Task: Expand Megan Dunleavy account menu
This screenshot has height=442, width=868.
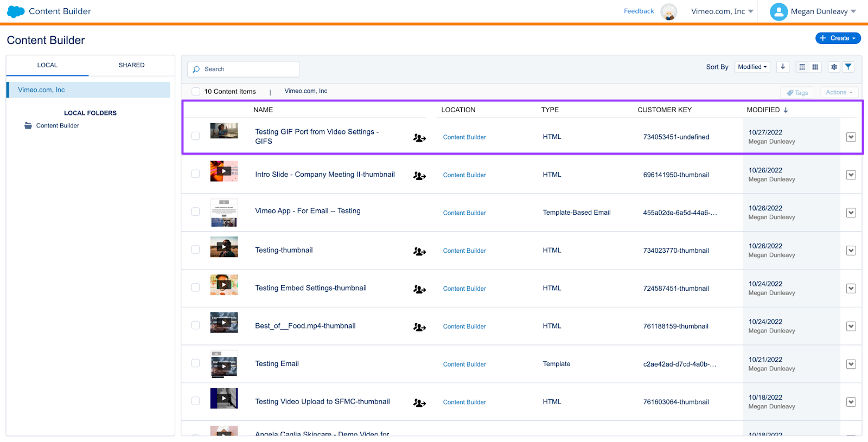Action: [824, 11]
